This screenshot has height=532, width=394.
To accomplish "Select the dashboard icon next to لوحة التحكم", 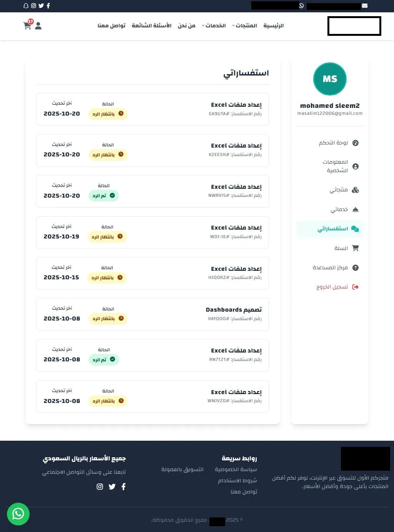I will click(356, 143).
